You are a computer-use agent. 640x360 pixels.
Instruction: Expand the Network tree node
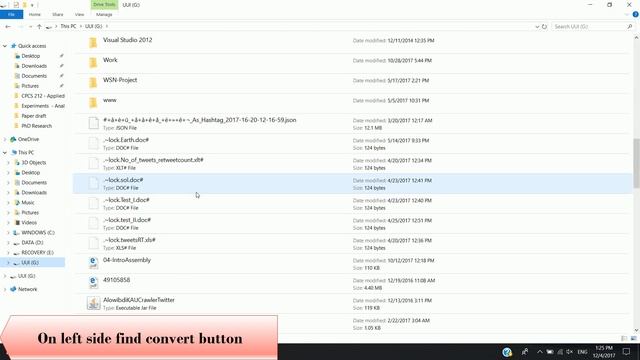click(x=5, y=289)
